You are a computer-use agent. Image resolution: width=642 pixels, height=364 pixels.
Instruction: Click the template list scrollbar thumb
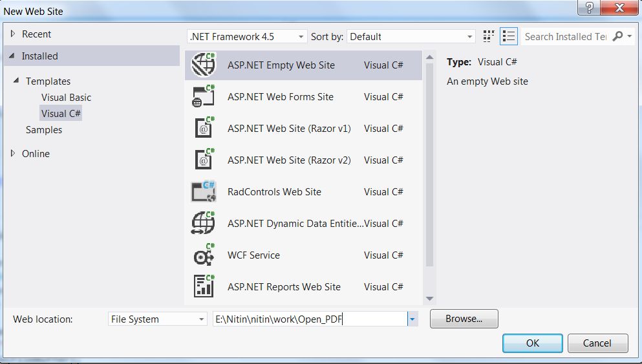[x=429, y=165]
